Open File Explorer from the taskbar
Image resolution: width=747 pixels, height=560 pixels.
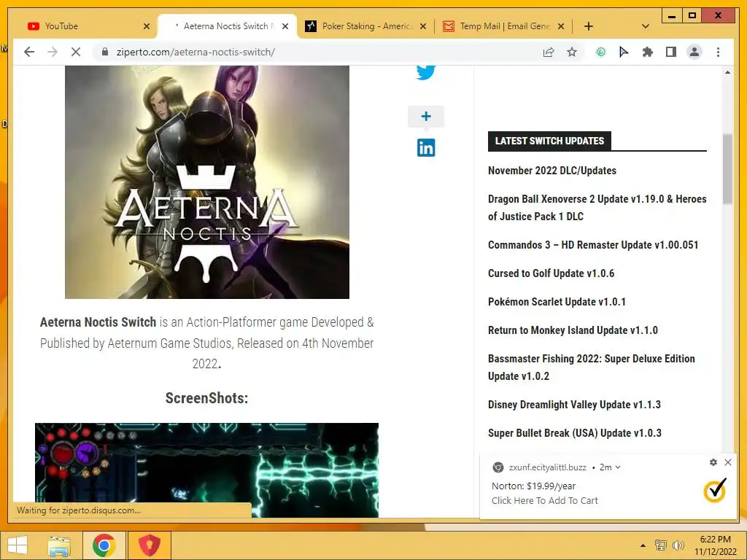(x=59, y=545)
